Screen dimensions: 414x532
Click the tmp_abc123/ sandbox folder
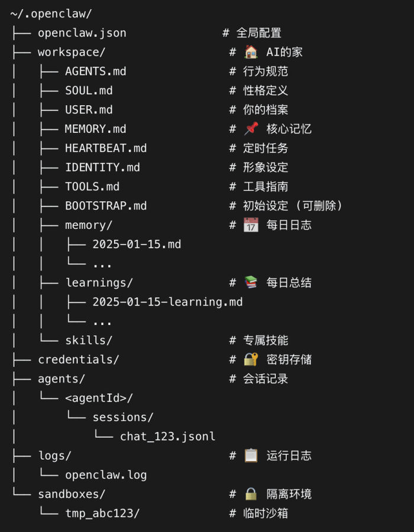tap(102, 514)
